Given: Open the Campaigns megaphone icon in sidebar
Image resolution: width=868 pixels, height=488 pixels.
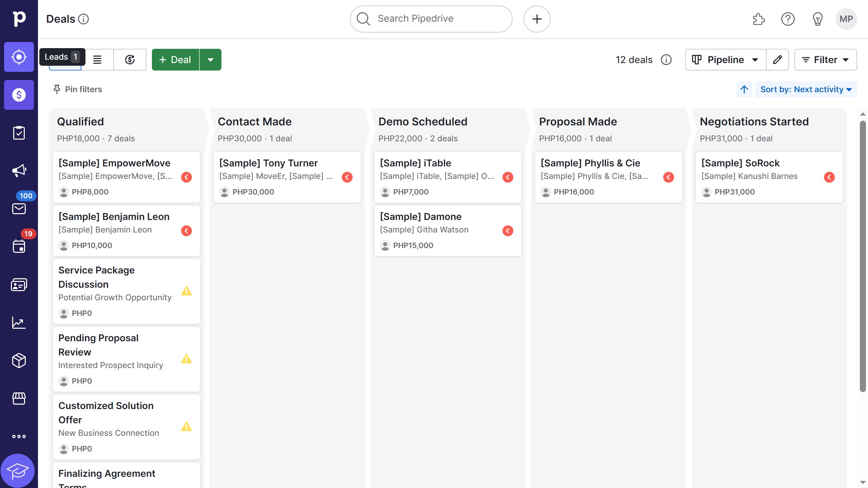Looking at the screenshot, I should click(19, 170).
